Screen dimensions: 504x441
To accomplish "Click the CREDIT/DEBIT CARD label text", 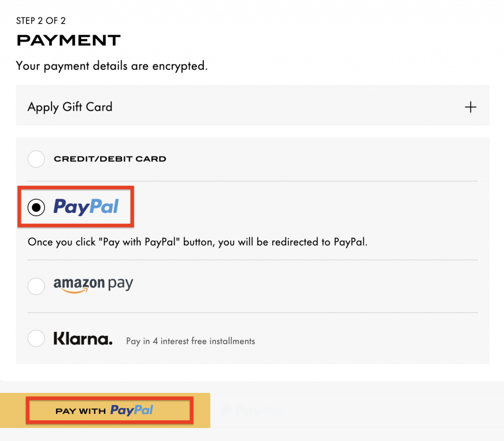I will point(110,159).
